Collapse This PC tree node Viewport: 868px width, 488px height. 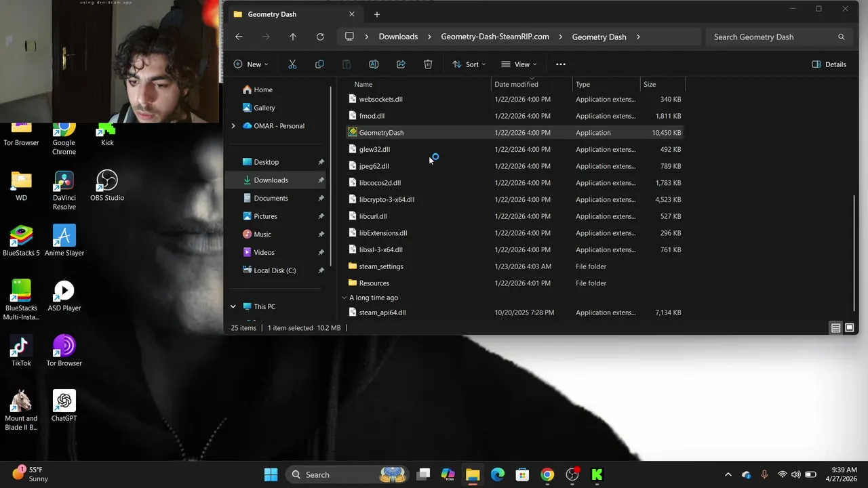(x=233, y=306)
